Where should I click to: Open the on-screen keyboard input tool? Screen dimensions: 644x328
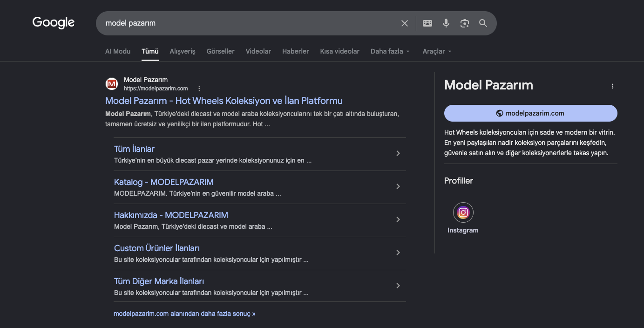click(x=427, y=23)
